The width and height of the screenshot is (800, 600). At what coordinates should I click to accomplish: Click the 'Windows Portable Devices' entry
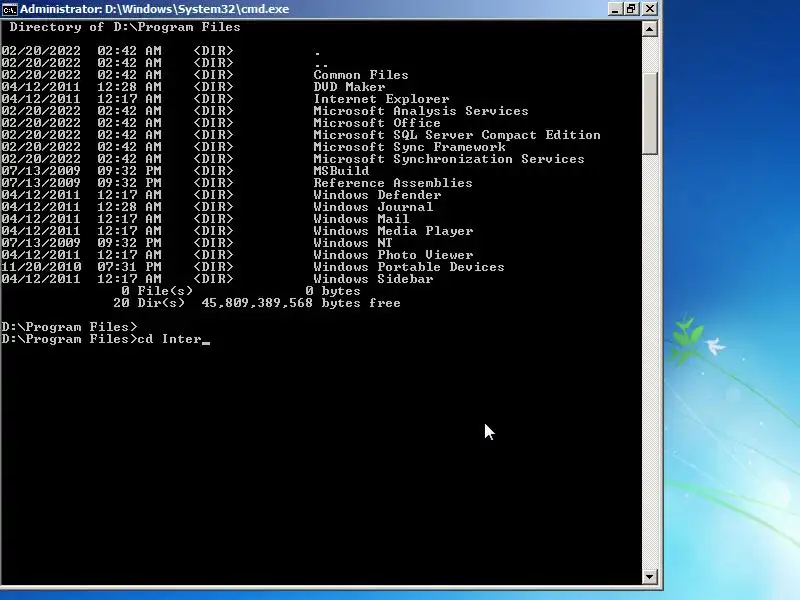[409, 267]
